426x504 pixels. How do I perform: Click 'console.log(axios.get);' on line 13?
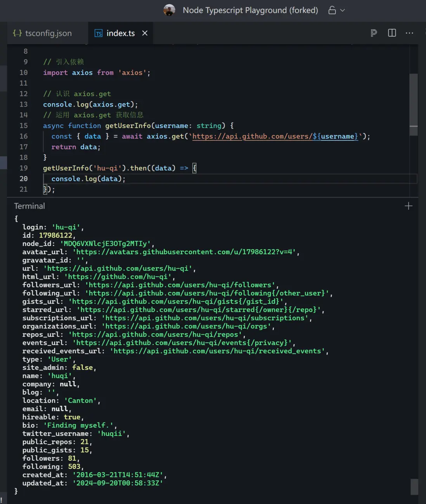(90, 105)
